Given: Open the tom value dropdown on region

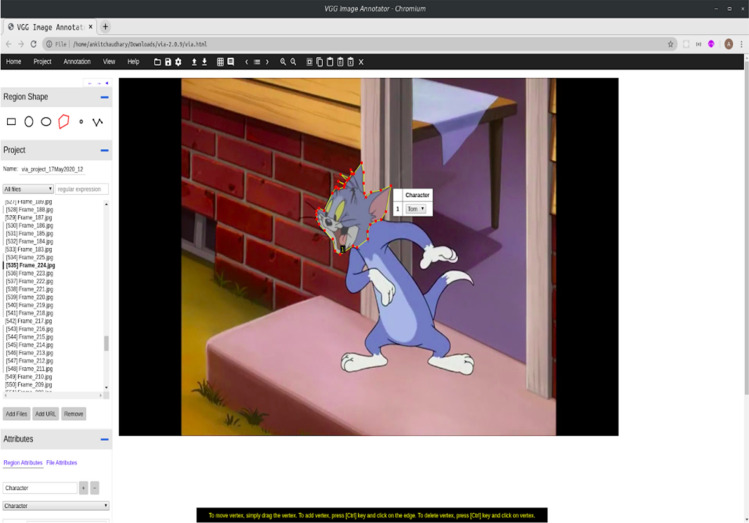Looking at the screenshot, I should click(x=416, y=209).
